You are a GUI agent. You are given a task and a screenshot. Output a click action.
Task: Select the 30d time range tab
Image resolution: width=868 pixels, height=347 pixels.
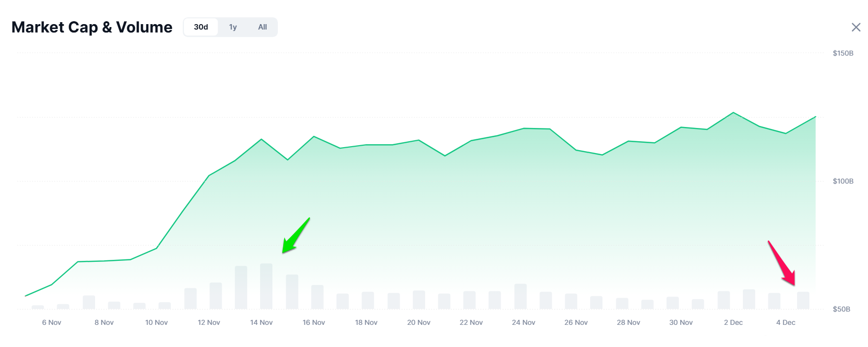[200, 27]
